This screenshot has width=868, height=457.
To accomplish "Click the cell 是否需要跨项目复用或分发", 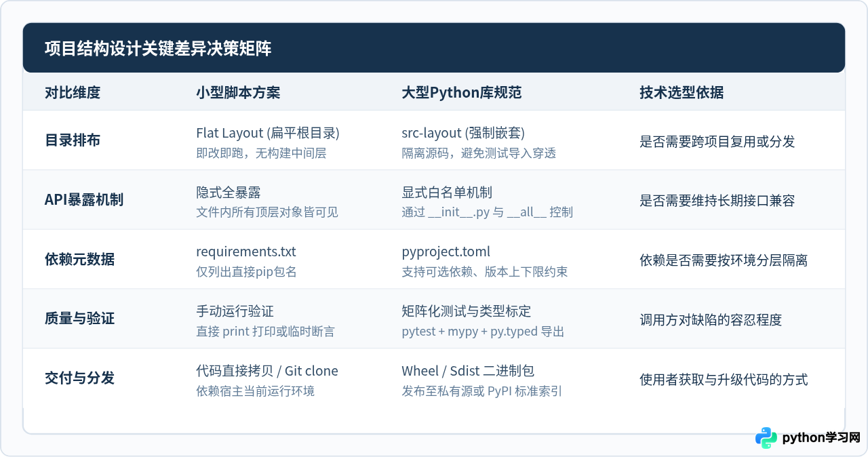I will pyautogui.click(x=717, y=142).
